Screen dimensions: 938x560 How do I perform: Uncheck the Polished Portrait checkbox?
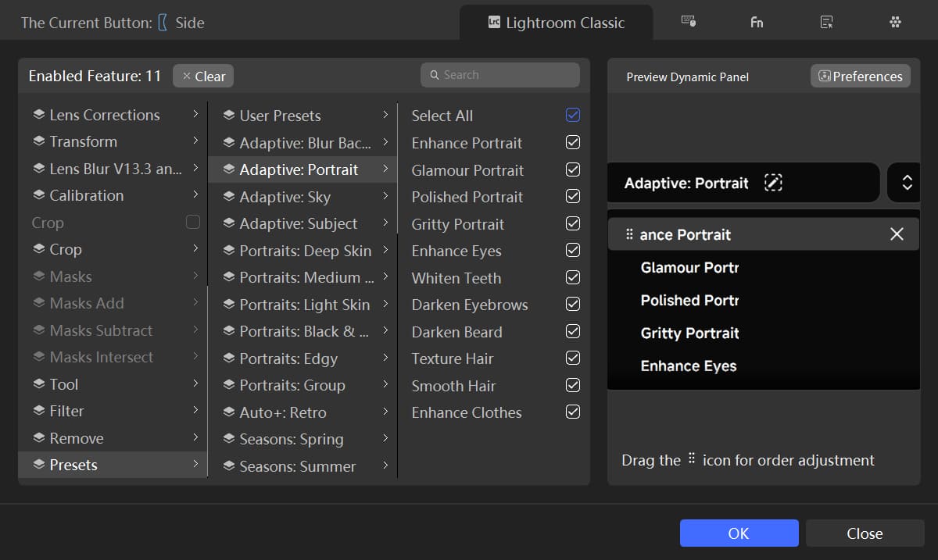click(x=573, y=196)
